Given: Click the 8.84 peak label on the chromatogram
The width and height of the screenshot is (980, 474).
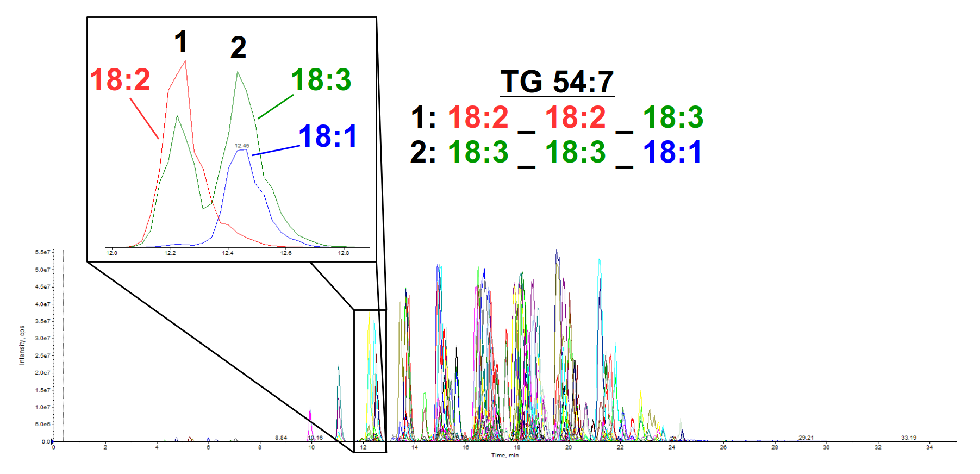Looking at the screenshot, I should pyautogui.click(x=281, y=438).
